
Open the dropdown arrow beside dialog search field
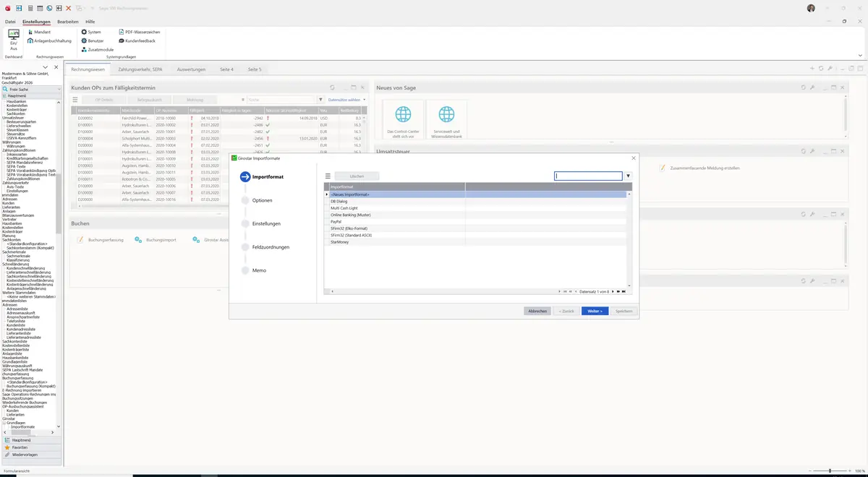628,176
